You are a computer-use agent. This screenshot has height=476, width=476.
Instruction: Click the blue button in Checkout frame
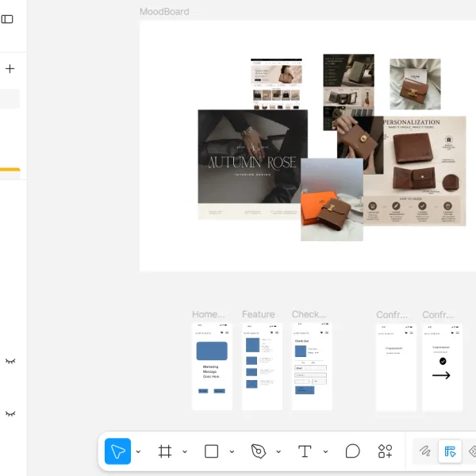(305, 390)
